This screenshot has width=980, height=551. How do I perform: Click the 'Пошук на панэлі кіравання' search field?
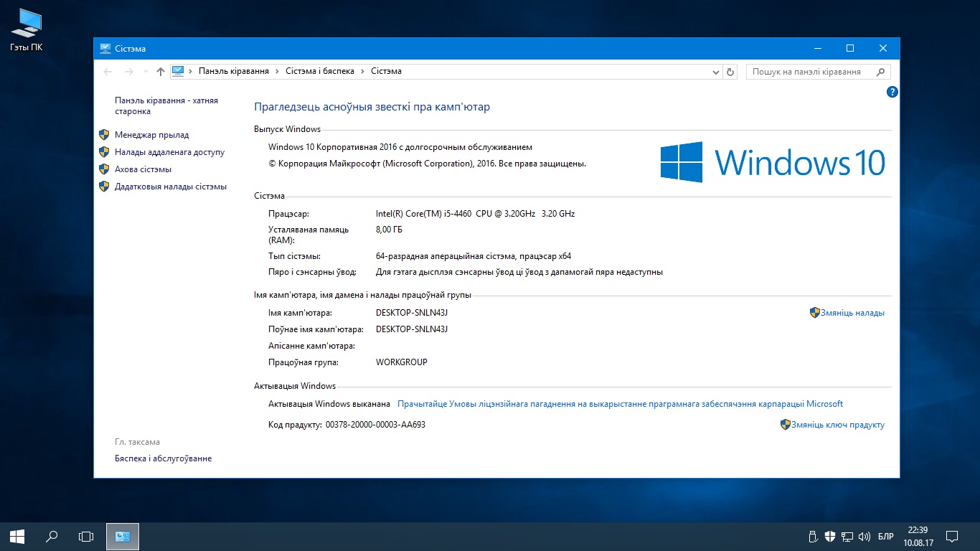811,72
